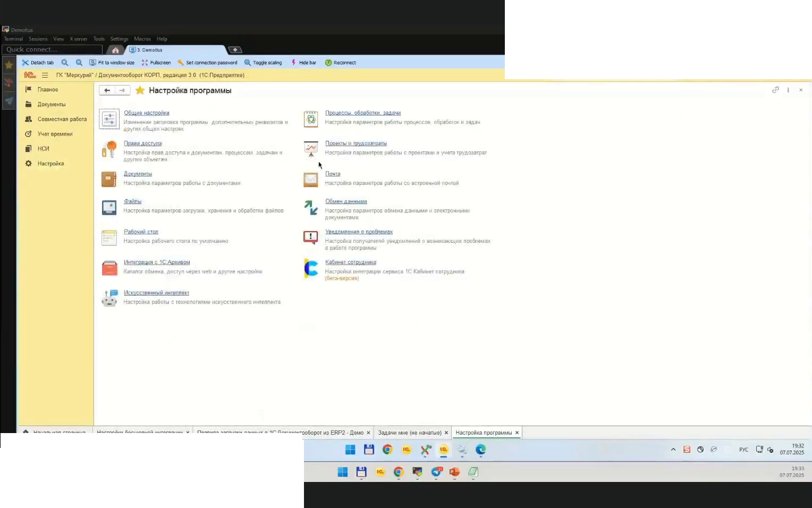Open the Terminal menu
Viewport: 812px width, 508px height.
[13, 39]
